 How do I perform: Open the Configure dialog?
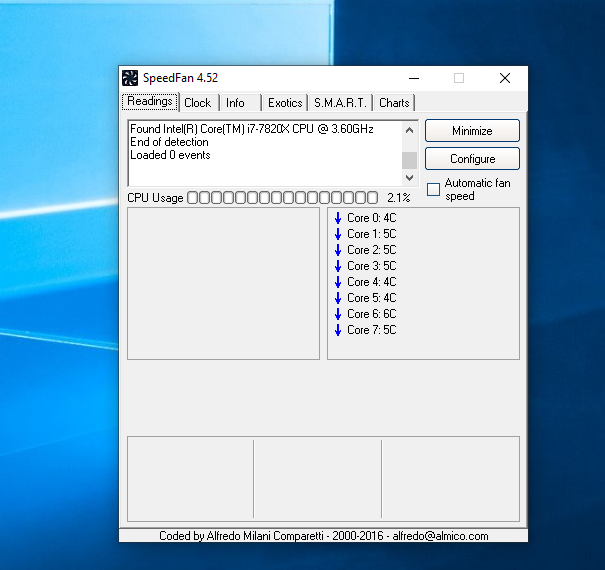pyautogui.click(x=472, y=159)
